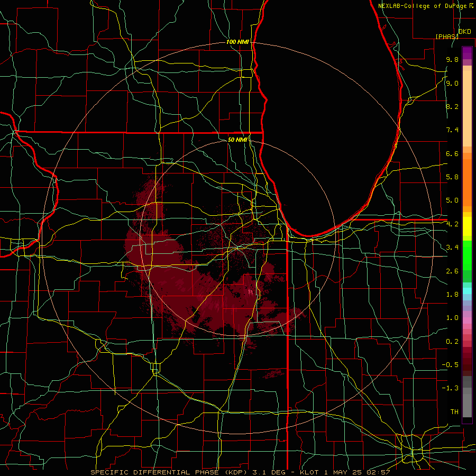Click the 9.8 legend value
Viewport: 476px width, 476px height.
452,60
